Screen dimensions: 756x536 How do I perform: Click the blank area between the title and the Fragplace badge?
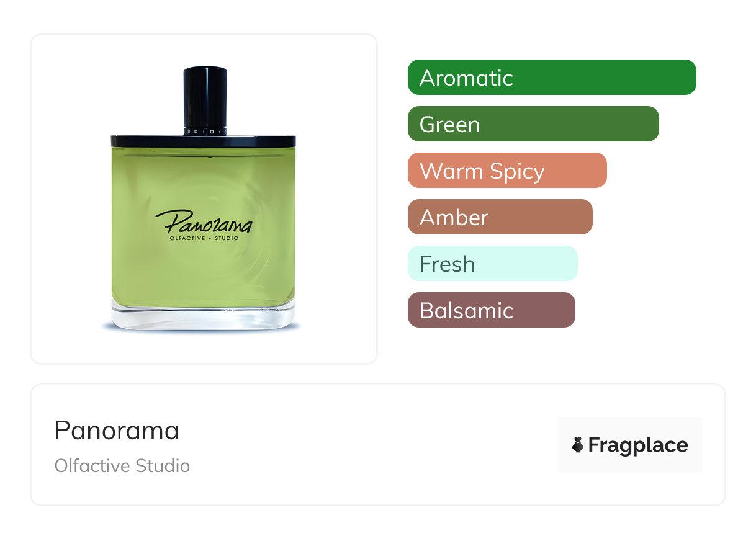pos(372,445)
